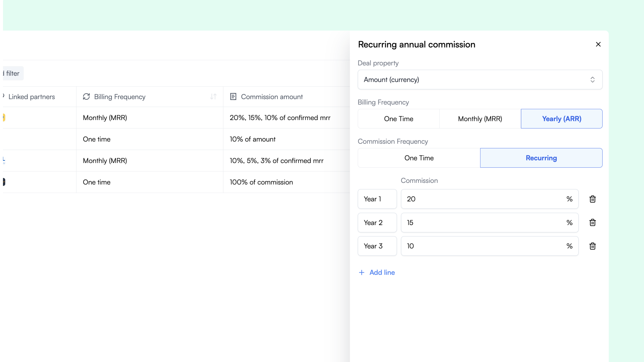Select Monthly (MRR) billing frequency

pos(480,119)
